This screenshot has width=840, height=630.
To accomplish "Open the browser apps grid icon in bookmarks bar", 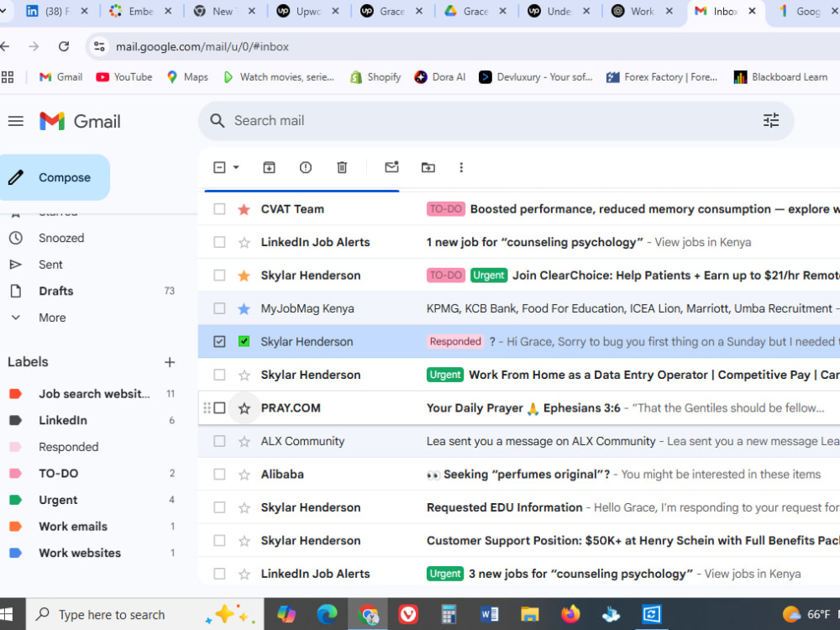I will (x=8, y=77).
